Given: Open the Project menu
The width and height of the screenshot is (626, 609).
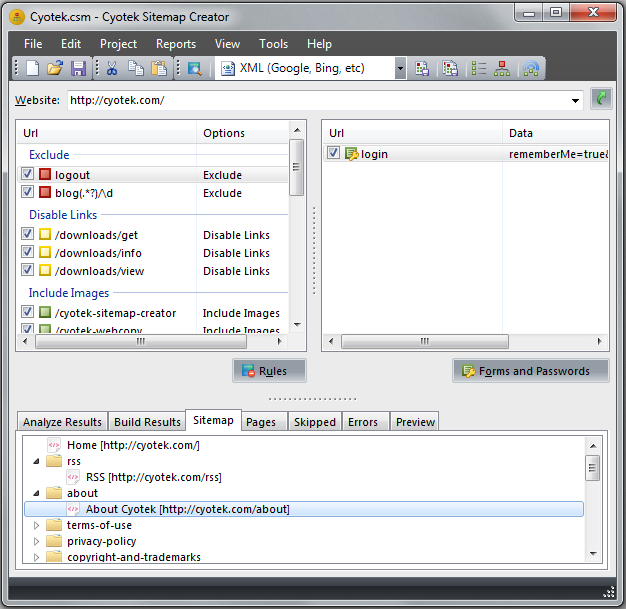Looking at the screenshot, I should 118,44.
